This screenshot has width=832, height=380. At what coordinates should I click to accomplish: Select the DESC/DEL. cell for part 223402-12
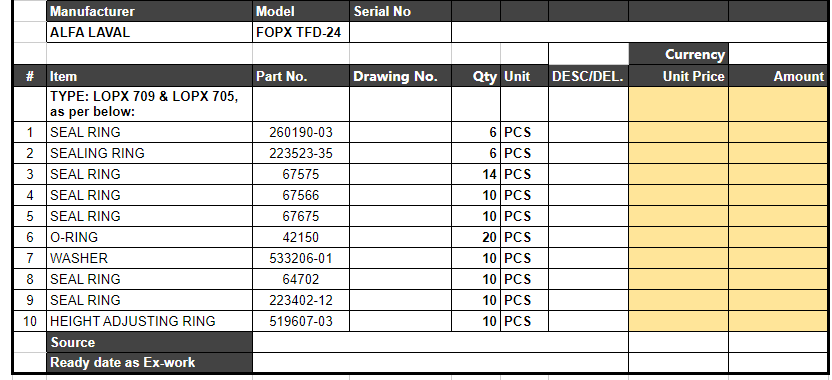pyautogui.click(x=588, y=300)
